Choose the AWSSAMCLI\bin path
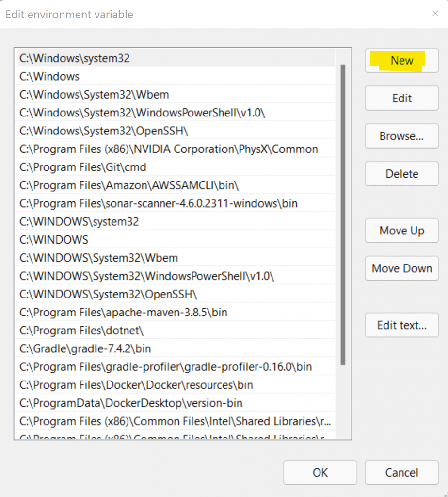Viewport: 448px width, 497px height. [x=129, y=185]
